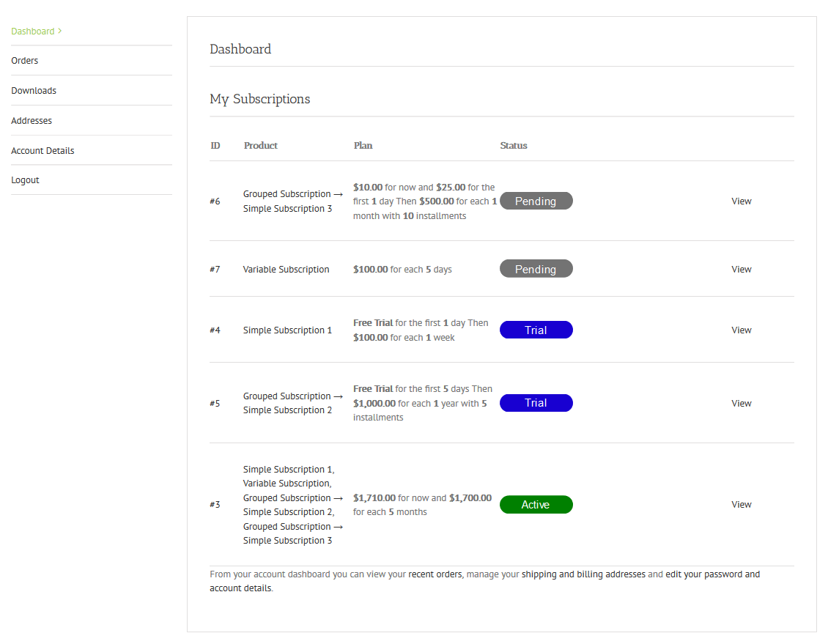View subscription #5 row
Screen dimensions: 839x644
tap(741, 403)
